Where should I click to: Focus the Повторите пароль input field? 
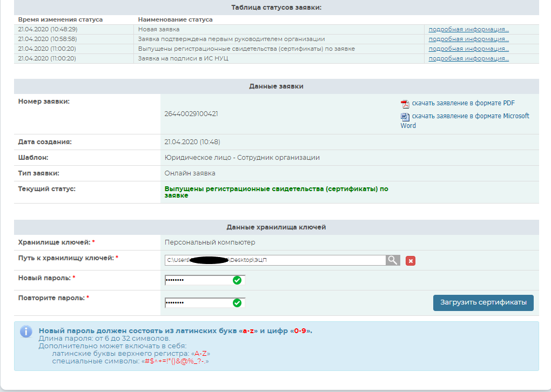coord(198,303)
